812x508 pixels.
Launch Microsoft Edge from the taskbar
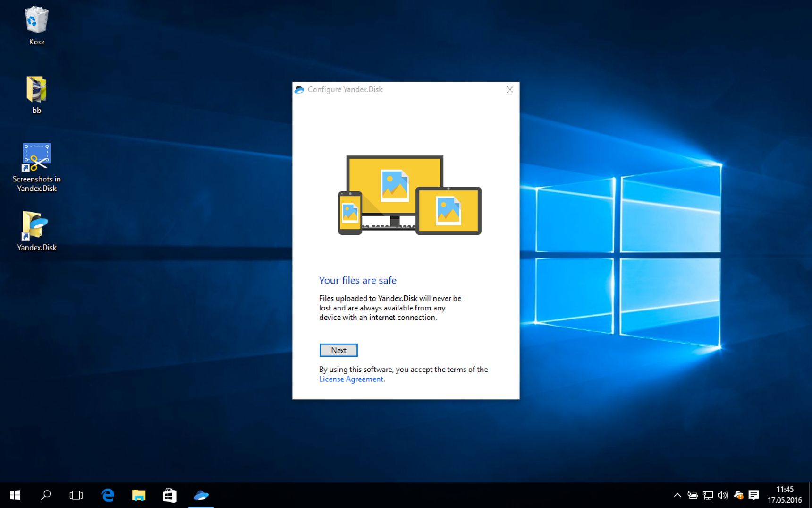tap(108, 495)
